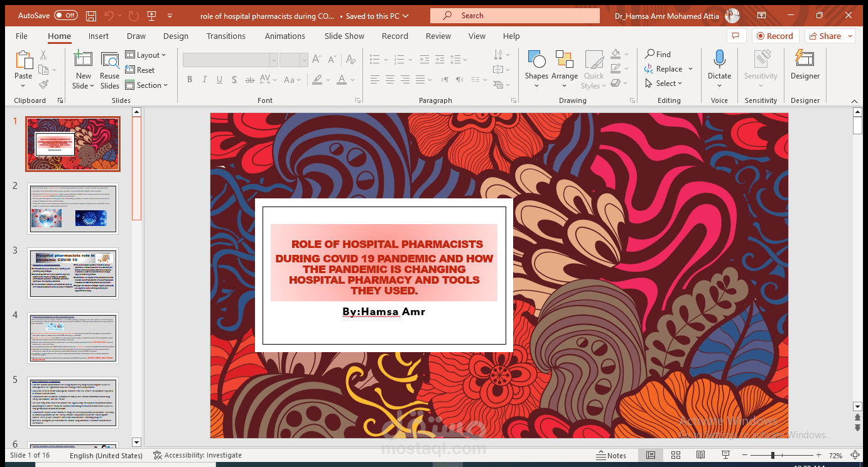Switch to Normal view in status bar

[x=651, y=455]
